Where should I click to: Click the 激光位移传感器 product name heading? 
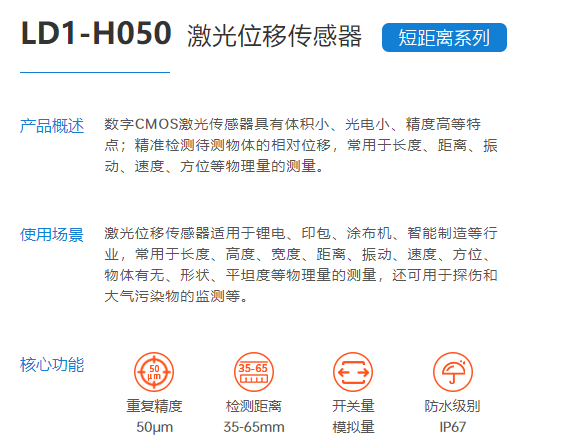pos(274,36)
